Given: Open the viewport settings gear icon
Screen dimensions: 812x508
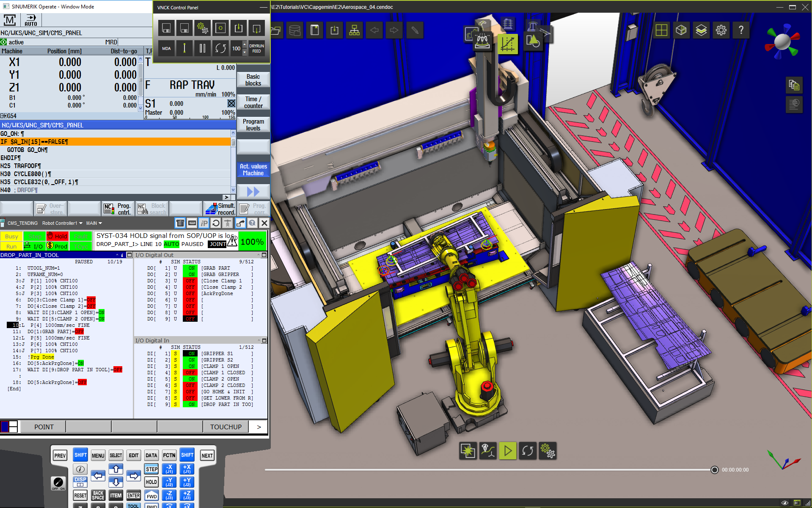Looking at the screenshot, I should click(721, 30).
